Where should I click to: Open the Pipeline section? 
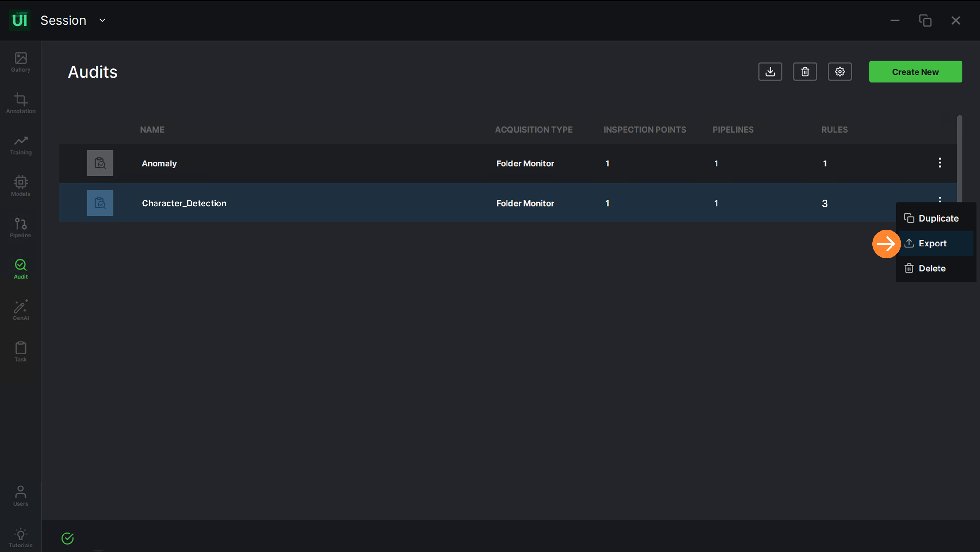coord(20,228)
